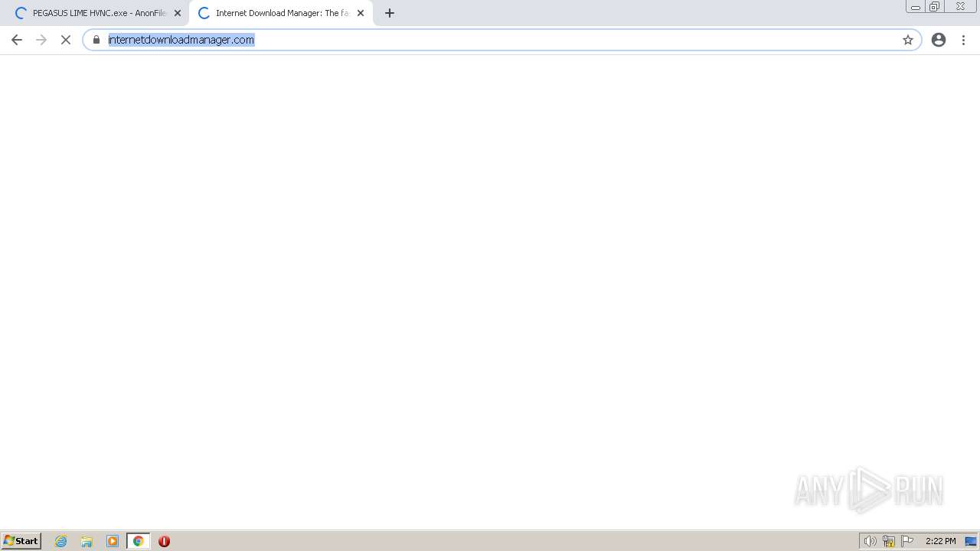Close the Internet Download Manager tab
This screenshot has height=551, width=980.
pos(361,13)
